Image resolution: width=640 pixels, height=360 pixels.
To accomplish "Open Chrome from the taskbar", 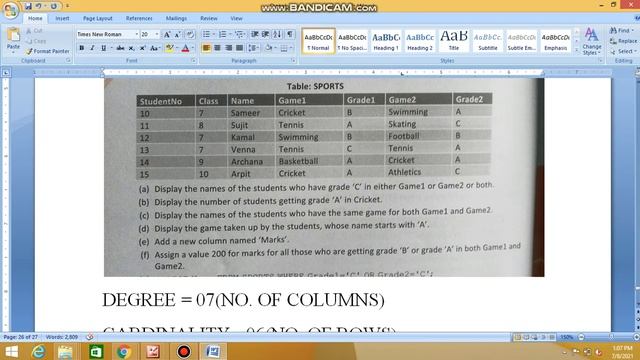I will tap(124, 351).
